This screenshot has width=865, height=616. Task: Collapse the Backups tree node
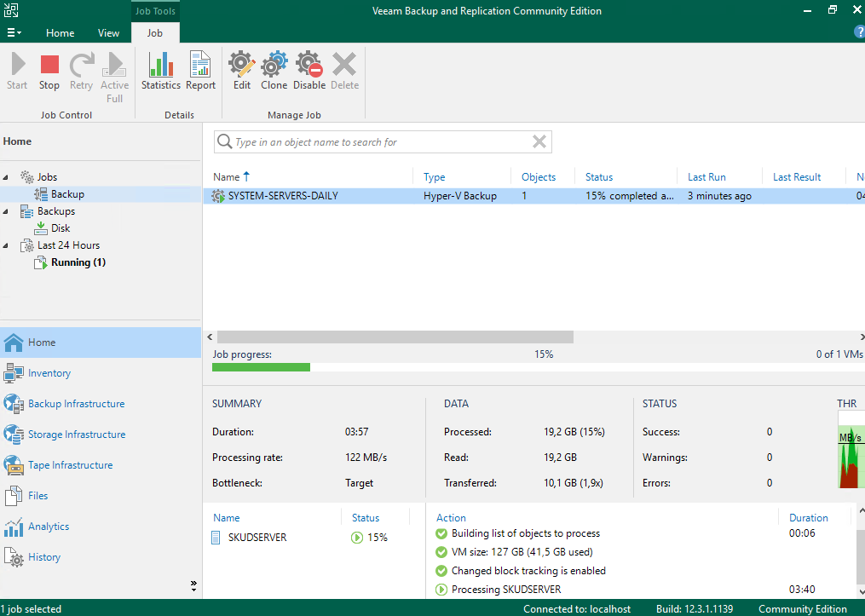7,211
